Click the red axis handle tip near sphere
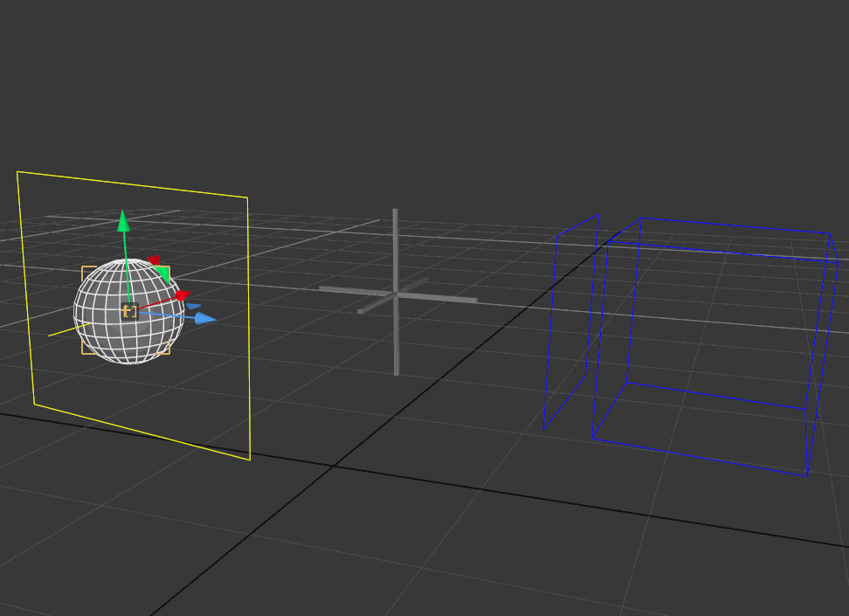The height and width of the screenshot is (616, 849). point(182,296)
